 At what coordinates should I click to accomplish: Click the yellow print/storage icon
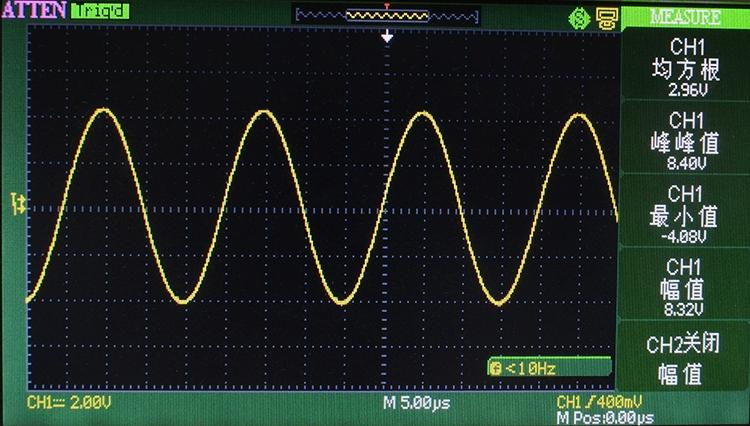pyautogui.click(x=604, y=17)
